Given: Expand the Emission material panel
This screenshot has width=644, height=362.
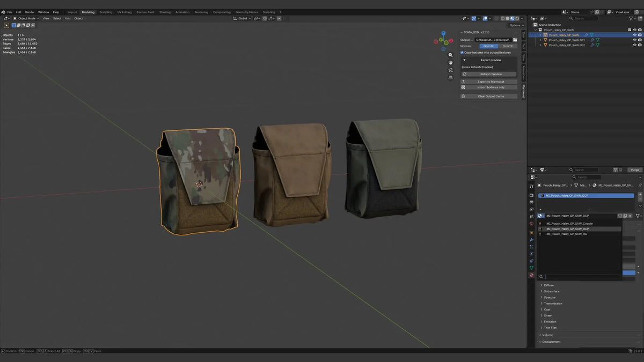Looking at the screenshot, I should click(541, 321).
